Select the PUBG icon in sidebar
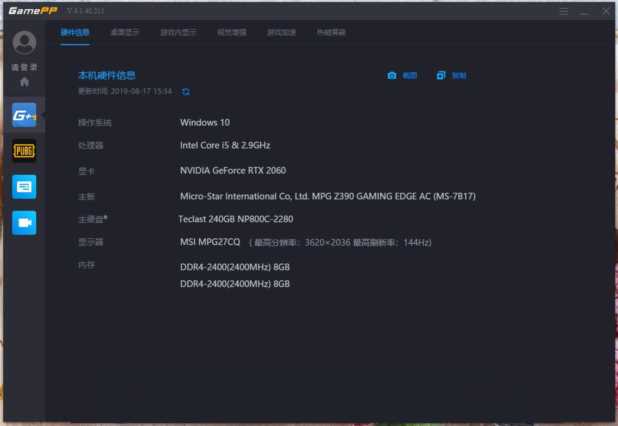Image resolution: width=618 pixels, height=426 pixels. pyautogui.click(x=24, y=150)
